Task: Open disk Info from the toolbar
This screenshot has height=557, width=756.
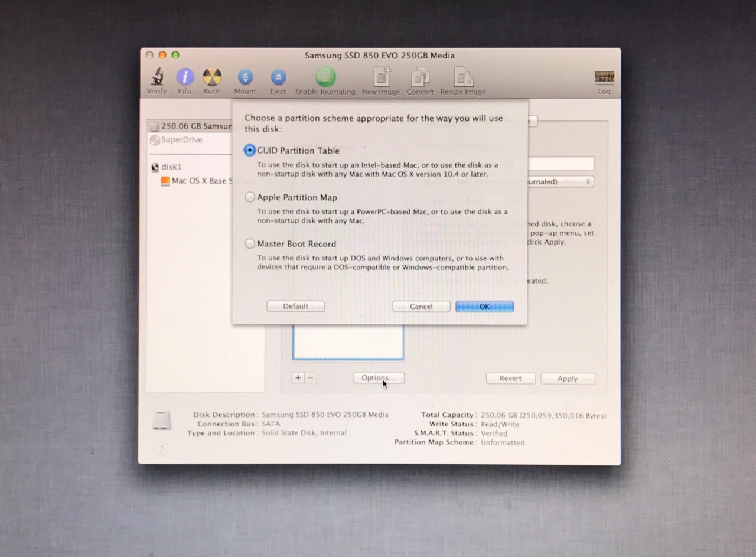Action: coord(184,77)
